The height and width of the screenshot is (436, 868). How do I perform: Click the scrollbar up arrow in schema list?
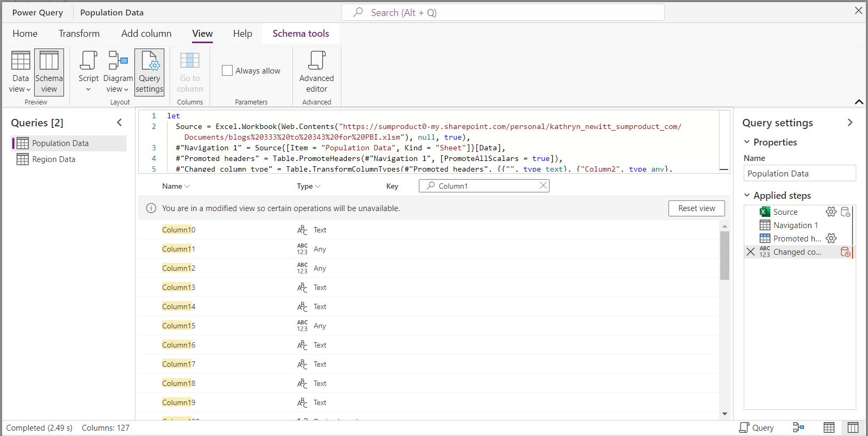724,227
